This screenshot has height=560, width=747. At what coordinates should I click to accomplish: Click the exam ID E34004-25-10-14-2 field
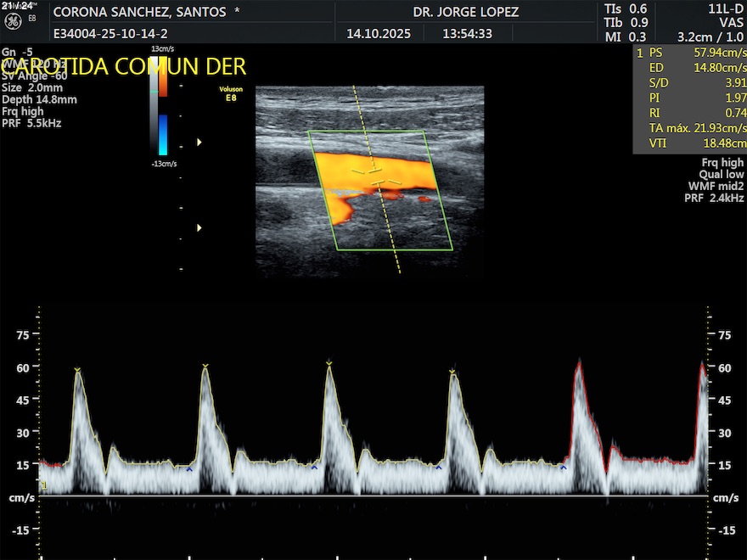pyautogui.click(x=110, y=34)
